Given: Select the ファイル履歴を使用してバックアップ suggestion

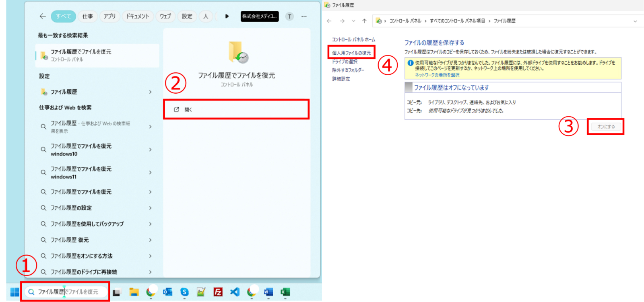Looking at the screenshot, I should [x=97, y=224].
